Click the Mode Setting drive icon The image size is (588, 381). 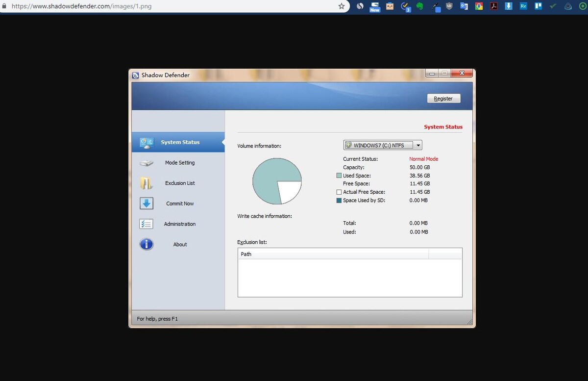tap(147, 163)
